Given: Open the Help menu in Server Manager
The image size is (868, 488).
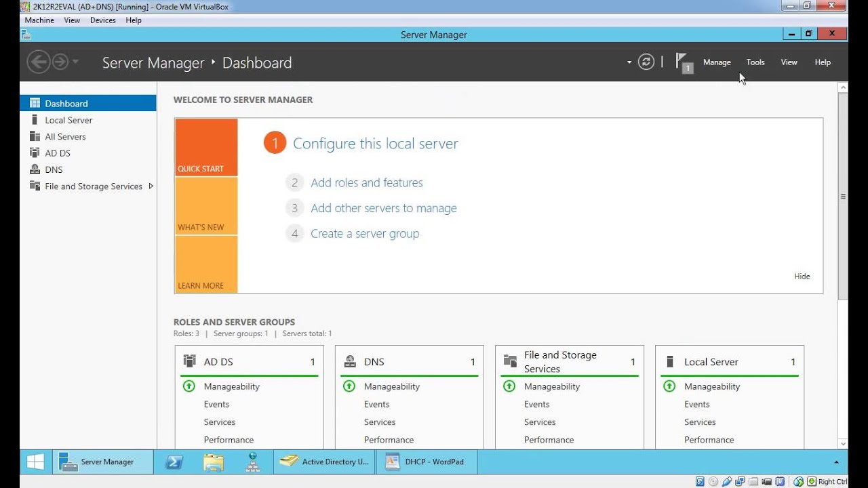Looking at the screenshot, I should click(x=823, y=62).
